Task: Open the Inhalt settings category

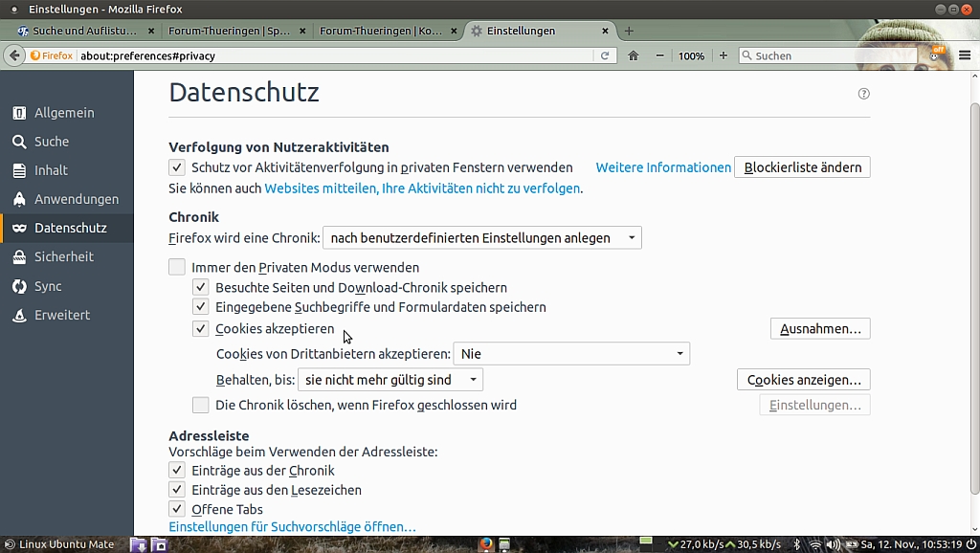Action: 51,170
